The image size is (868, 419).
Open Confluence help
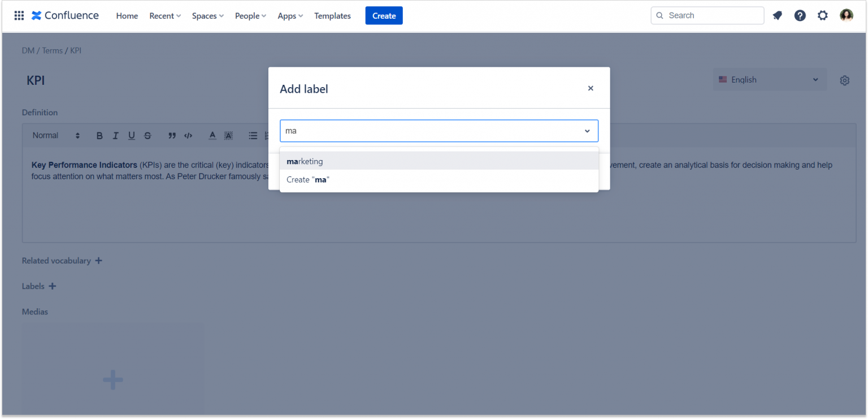click(x=800, y=15)
